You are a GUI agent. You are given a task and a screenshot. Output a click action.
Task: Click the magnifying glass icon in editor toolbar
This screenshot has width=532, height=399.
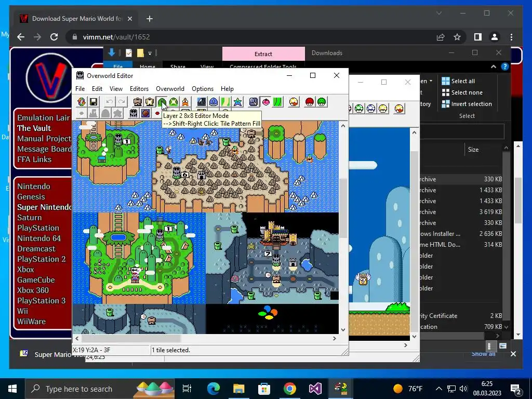pyautogui.click(x=254, y=102)
